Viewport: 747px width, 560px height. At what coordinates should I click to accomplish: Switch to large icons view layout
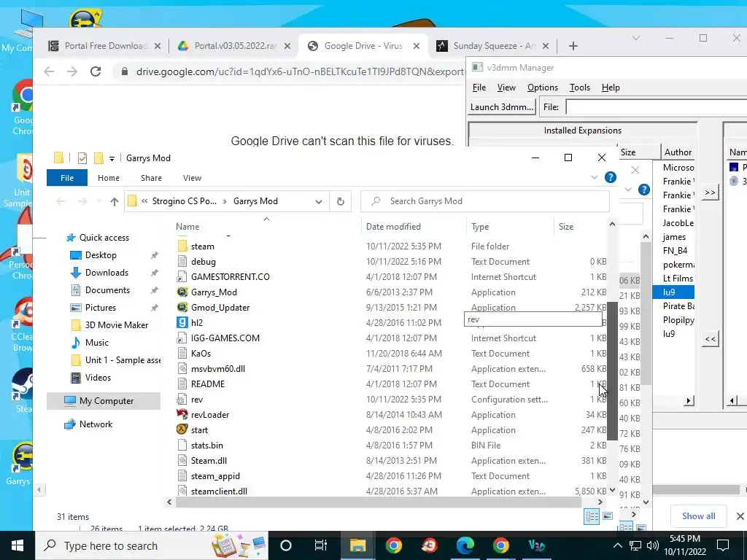tap(608, 516)
